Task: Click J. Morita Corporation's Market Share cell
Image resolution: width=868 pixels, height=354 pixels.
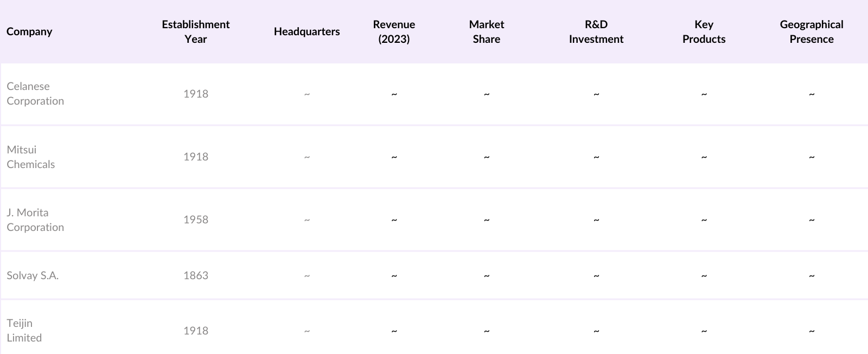Action: click(x=487, y=220)
